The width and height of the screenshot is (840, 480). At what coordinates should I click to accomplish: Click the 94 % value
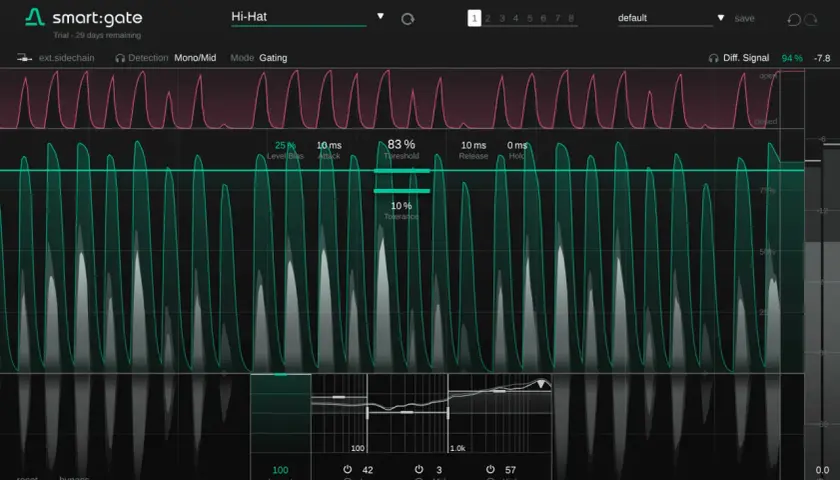792,58
